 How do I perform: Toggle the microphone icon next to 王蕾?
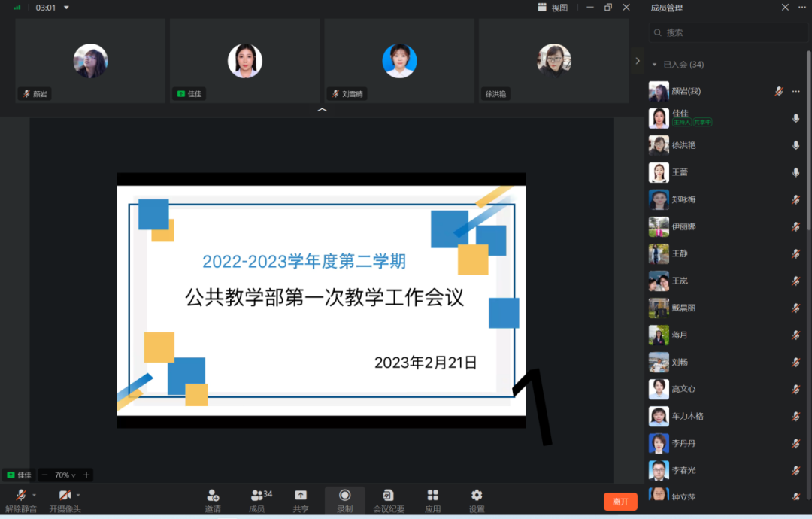(796, 172)
